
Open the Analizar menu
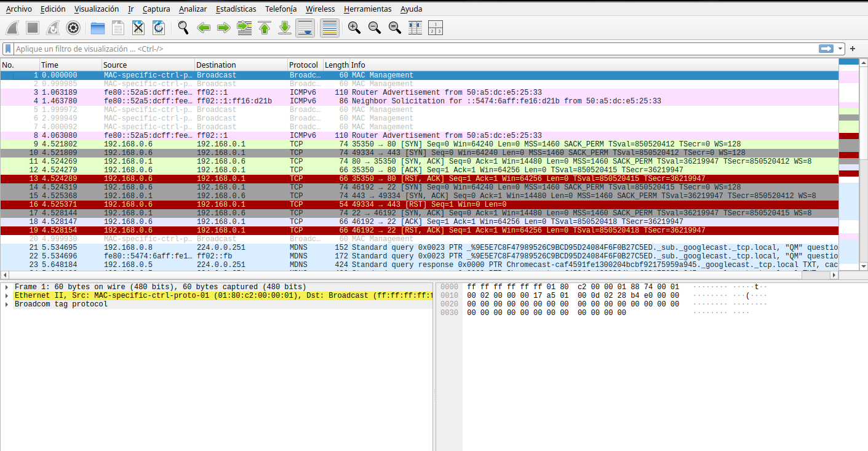pyautogui.click(x=193, y=9)
